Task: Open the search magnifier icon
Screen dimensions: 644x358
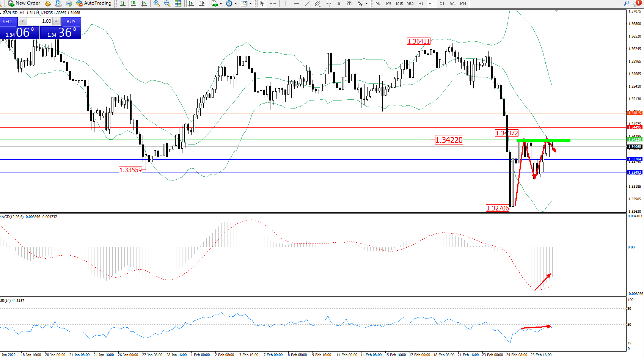Action: (x=626, y=3)
